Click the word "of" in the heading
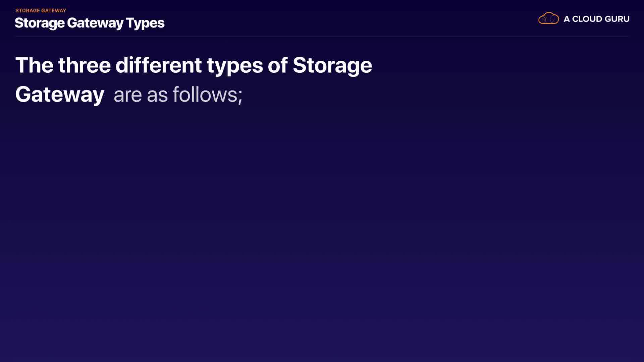The height and width of the screenshot is (362, 644). tap(277, 65)
